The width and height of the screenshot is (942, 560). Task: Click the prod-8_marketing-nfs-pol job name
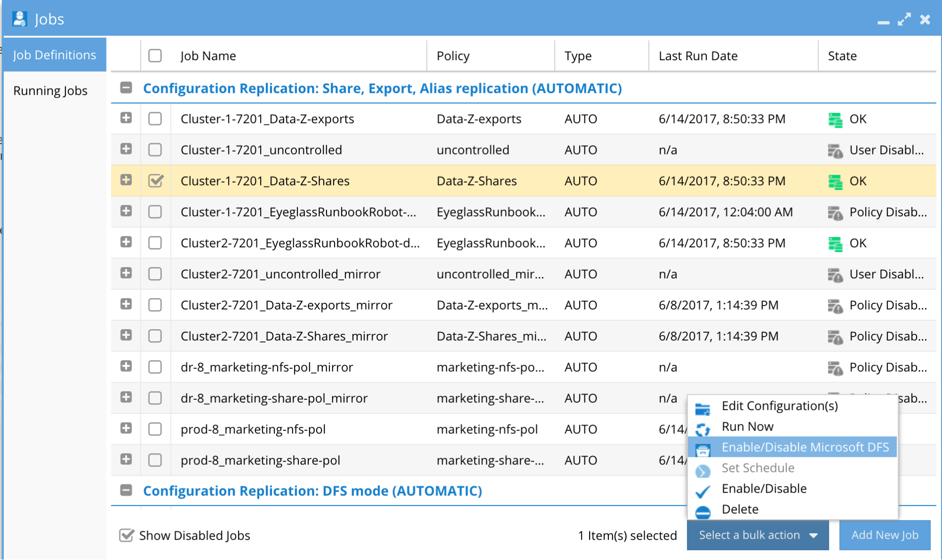tap(253, 429)
